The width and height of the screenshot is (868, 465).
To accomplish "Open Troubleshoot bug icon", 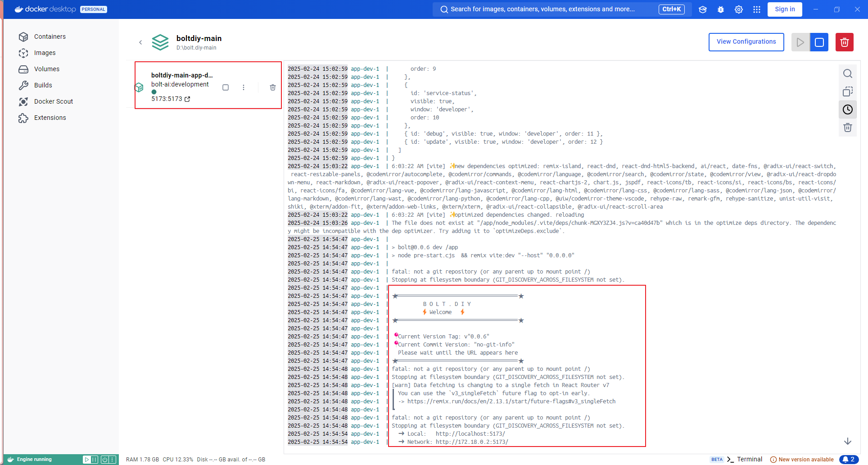I will point(721,9).
